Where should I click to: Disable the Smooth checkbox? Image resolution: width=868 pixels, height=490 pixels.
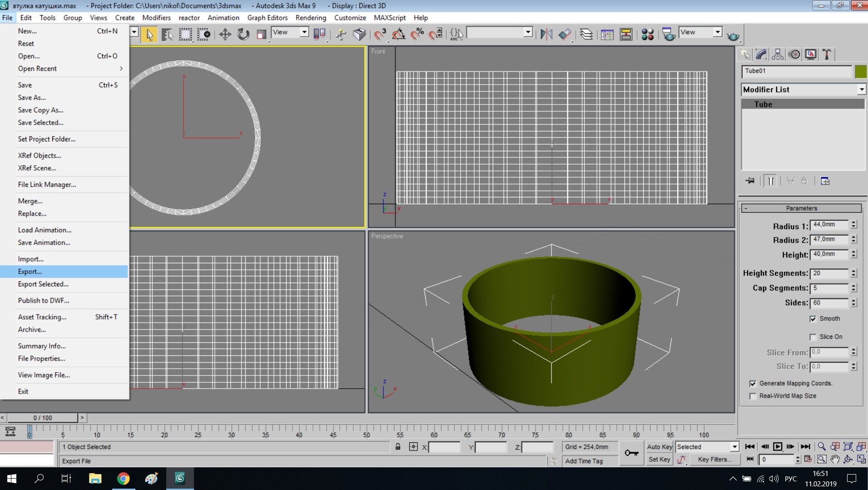click(813, 319)
